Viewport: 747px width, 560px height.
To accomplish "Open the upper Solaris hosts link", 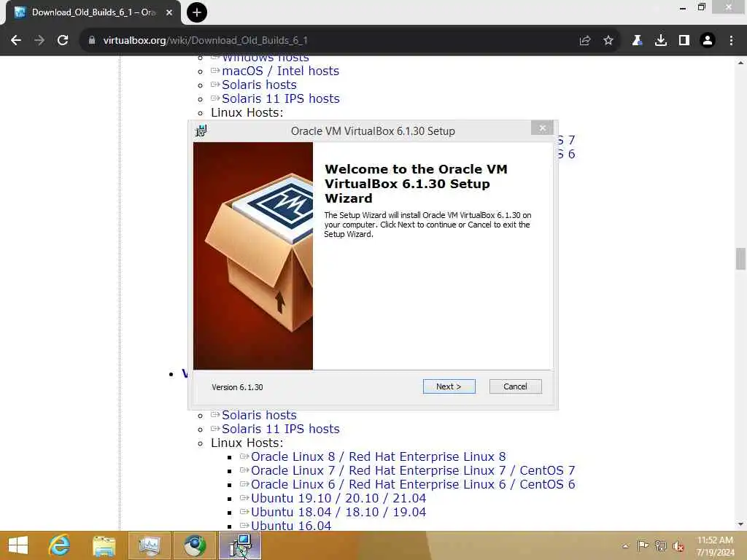I will 259,85.
